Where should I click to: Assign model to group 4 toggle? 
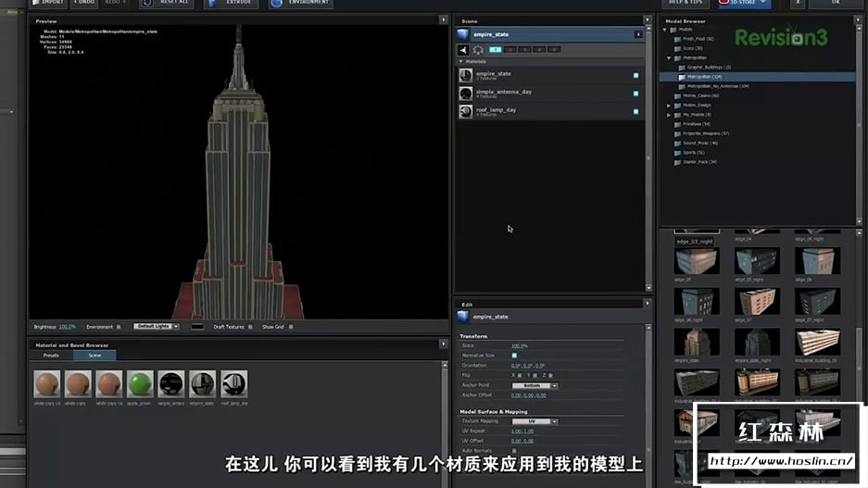539,50
